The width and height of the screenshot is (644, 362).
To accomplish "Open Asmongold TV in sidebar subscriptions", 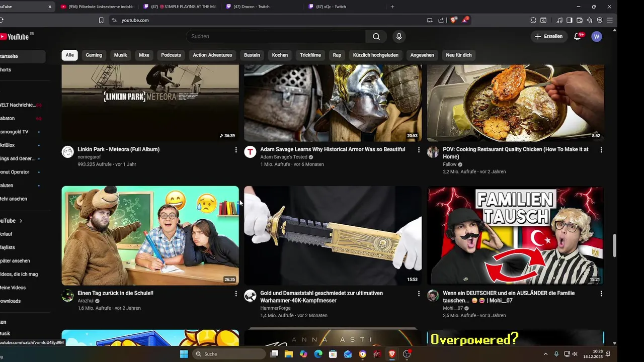I will tap(14, 132).
